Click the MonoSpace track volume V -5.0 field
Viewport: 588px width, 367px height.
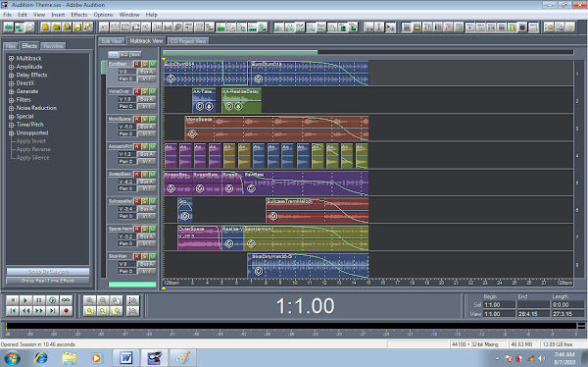[126, 127]
